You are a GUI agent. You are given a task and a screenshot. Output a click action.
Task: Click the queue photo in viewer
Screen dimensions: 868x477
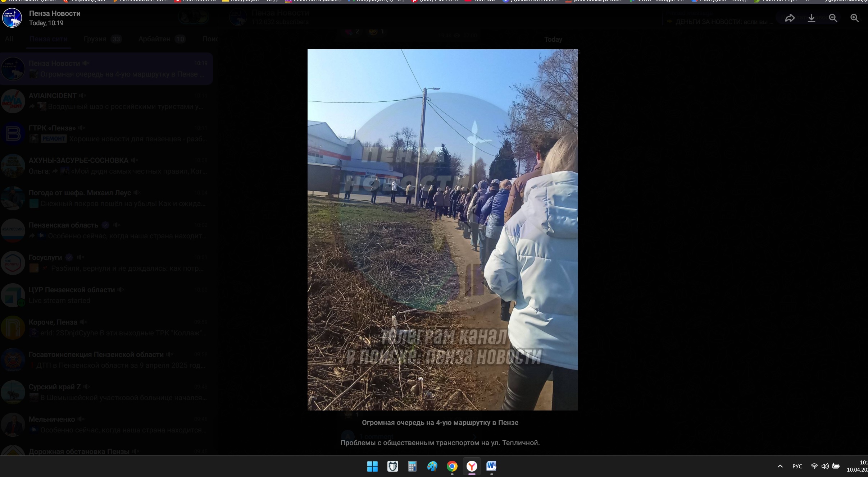point(442,230)
